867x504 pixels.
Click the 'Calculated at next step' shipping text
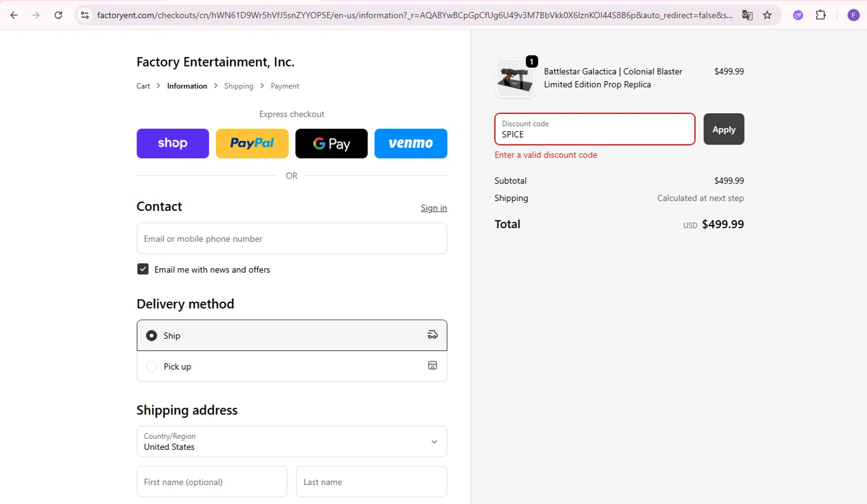pos(701,198)
